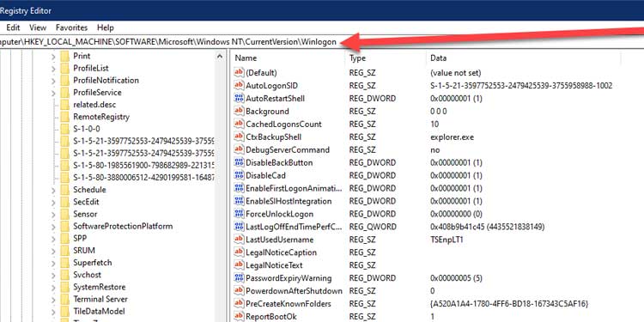Select the S-1-5-80-1985561900 key
The height and width of the screenshot is (322, 644).
(143, 165)
